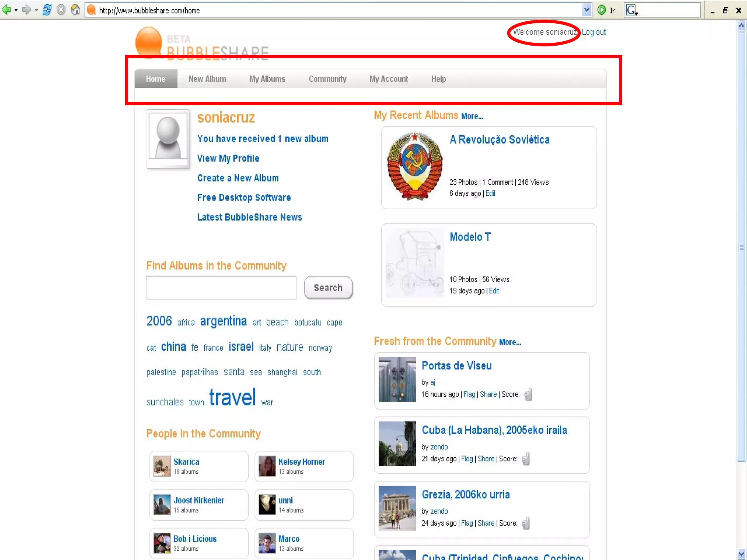The image size is (747, 560).
Task: Click thumbs-up score icon for Portas de Viseu
Action: (x=528, y=394)
